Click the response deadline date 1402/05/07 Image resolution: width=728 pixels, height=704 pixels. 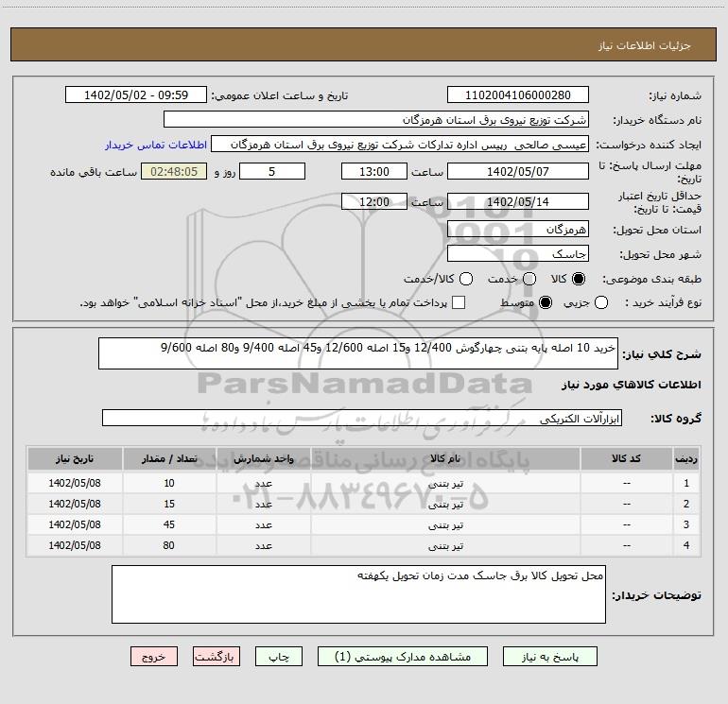click(x=518, y=171)
